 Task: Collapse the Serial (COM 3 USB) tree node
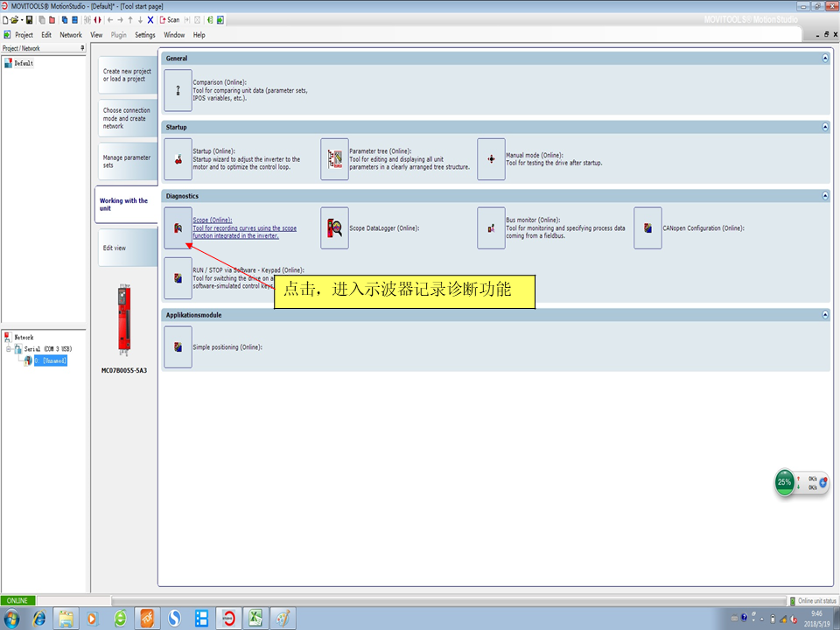coord(8,349)
